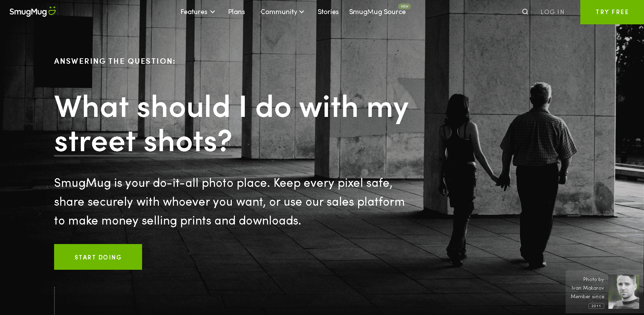Click the TRY FREE button
Image resolution: width=644 pixels, height=315 pixels.
pos(612,12)
